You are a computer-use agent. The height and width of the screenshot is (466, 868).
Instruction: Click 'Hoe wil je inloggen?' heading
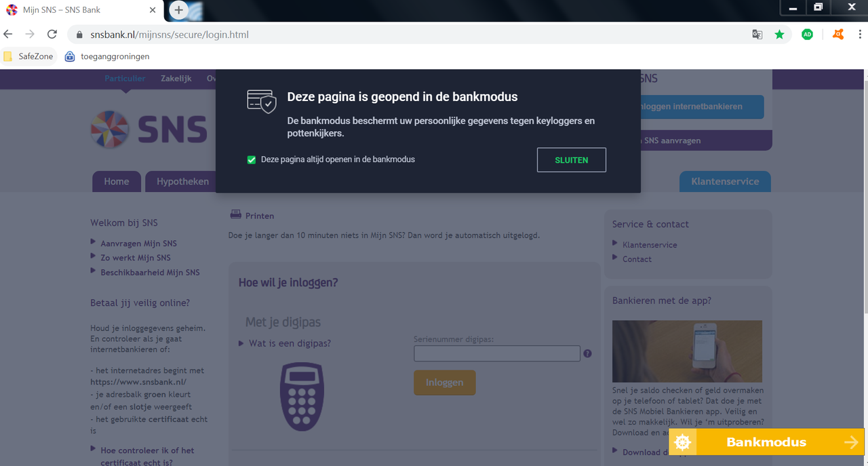(x=288, y=282)
